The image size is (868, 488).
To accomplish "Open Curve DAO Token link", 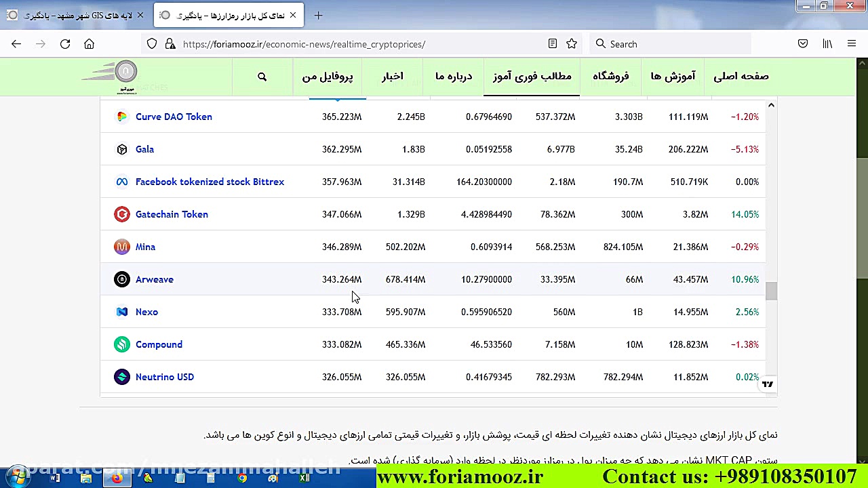I will (x=174, y=117).
